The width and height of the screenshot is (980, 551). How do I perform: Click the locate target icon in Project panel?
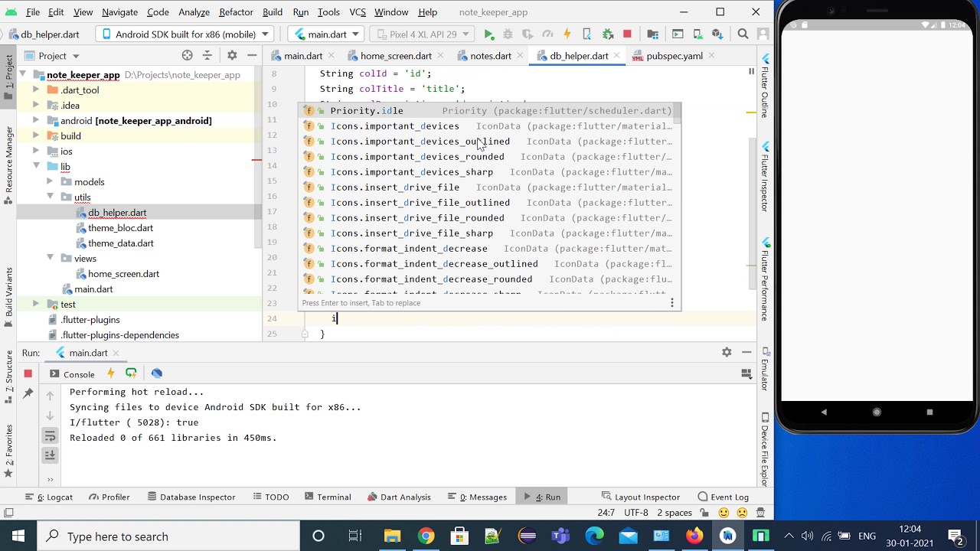(x=188, y=55)
